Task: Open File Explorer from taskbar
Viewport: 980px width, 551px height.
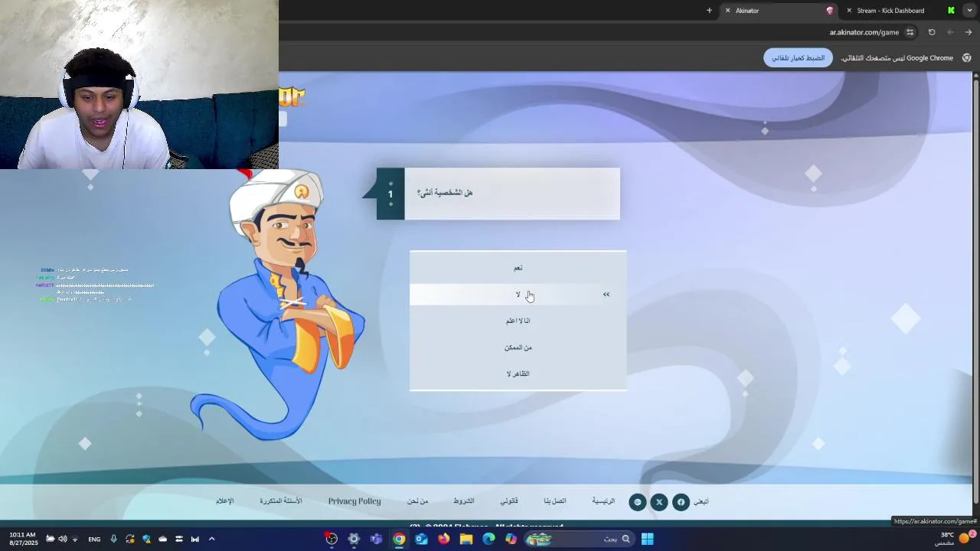Action: point(466,539)
